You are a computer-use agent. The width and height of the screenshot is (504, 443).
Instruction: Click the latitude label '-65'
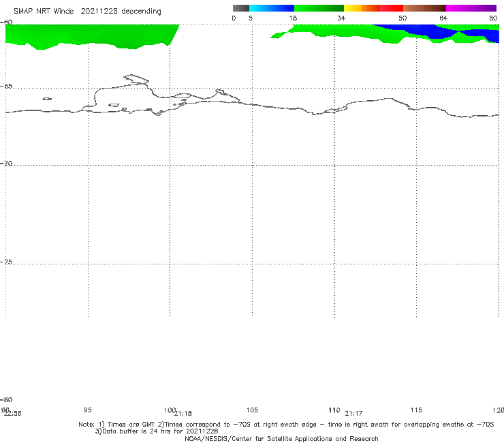click(6, 87)
